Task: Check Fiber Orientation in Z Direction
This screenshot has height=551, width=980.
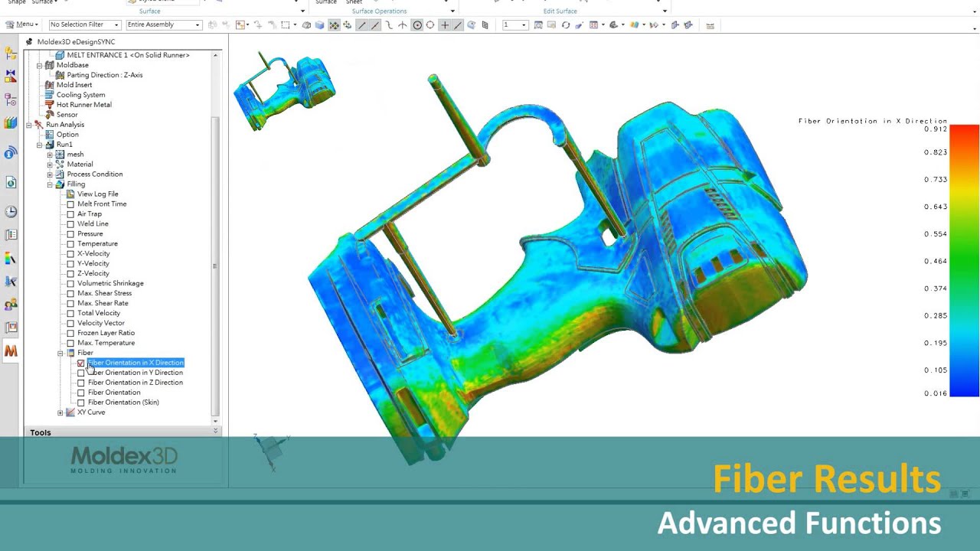Action: [81, 383]
